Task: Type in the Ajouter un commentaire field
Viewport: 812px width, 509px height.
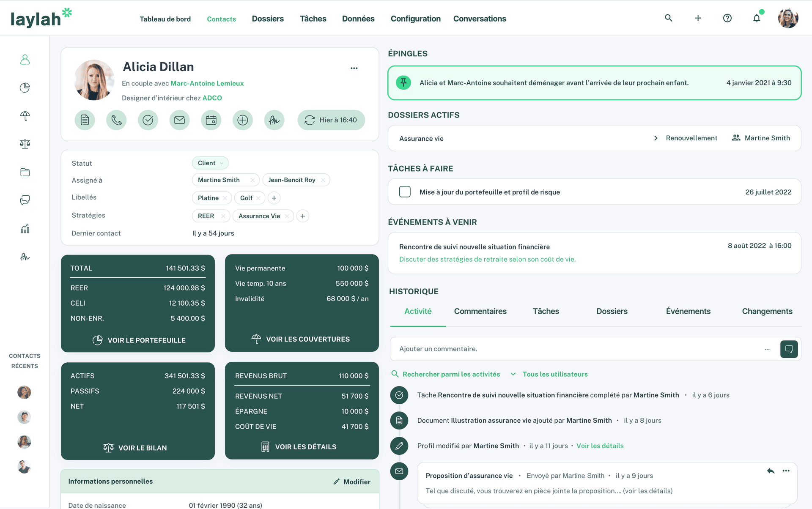Action: click(507, 349)
